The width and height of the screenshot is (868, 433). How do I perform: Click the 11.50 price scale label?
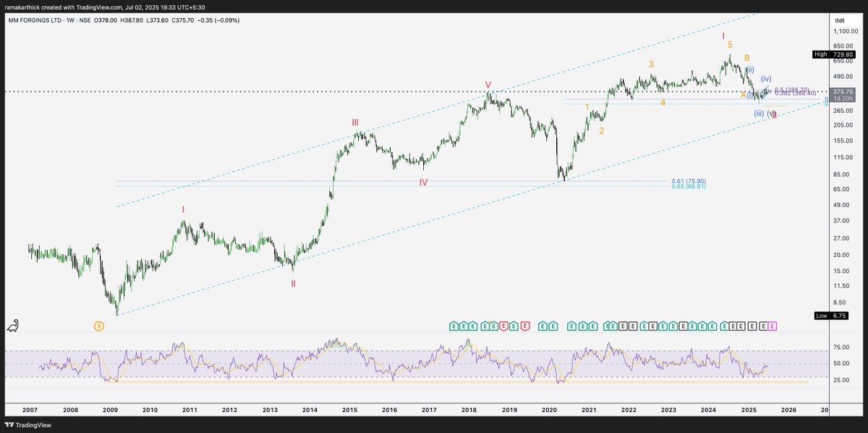[x=841, y=287]
